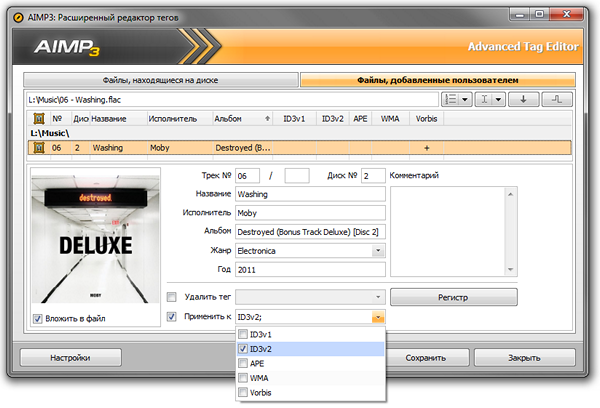Click the step-shaped toolbar button
Image resolution: width=600 pixels, height=408 pixels.
tap(557, 100)
